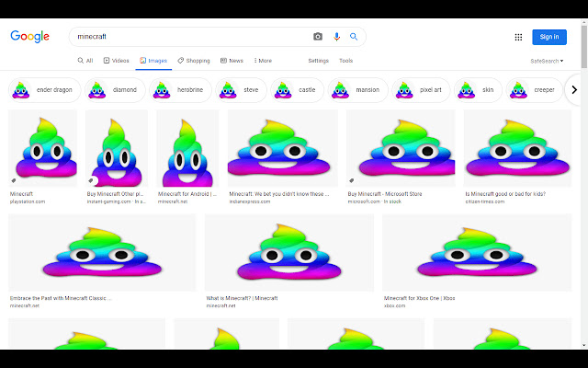The image size is (588, 368).
Task: Open the Microsoft Store image thumbnail
Action: (x=401, y=148)
